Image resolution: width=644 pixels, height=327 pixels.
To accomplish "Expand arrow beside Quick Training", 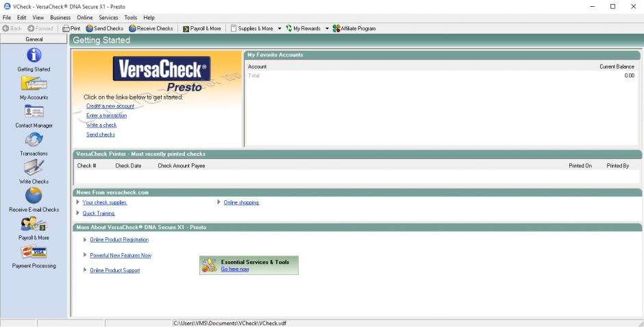I will pyautogui.click(x=77, y=213).
